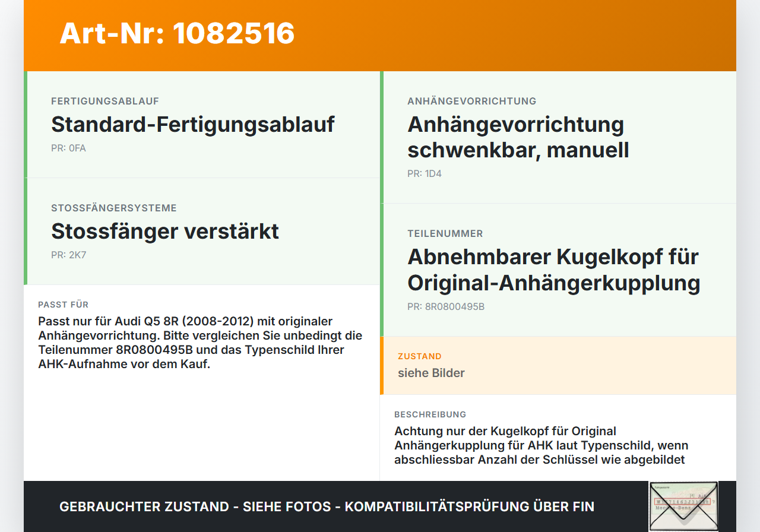The image size is (760, 532).
Task: Select the Standard-Fertigungsablauf heading
Action: tap(193, 125)
